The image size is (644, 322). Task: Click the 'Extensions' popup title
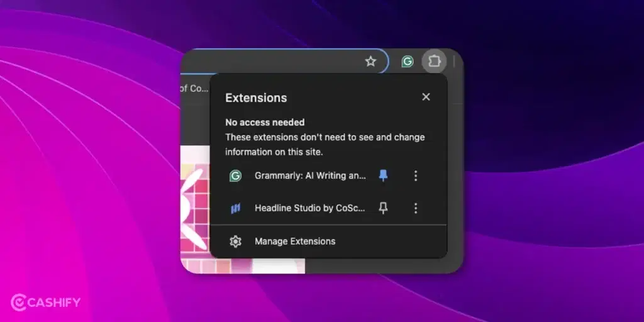pos(256,97)
